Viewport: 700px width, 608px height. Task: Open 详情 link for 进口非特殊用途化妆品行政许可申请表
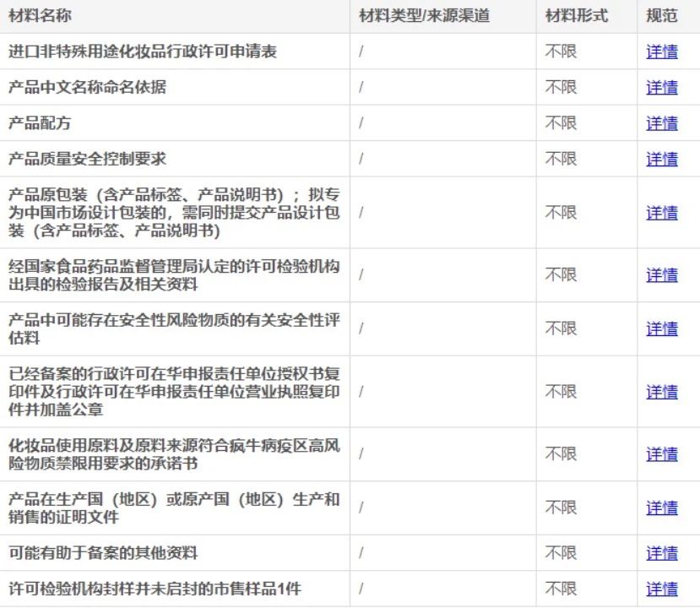point(662,52)
